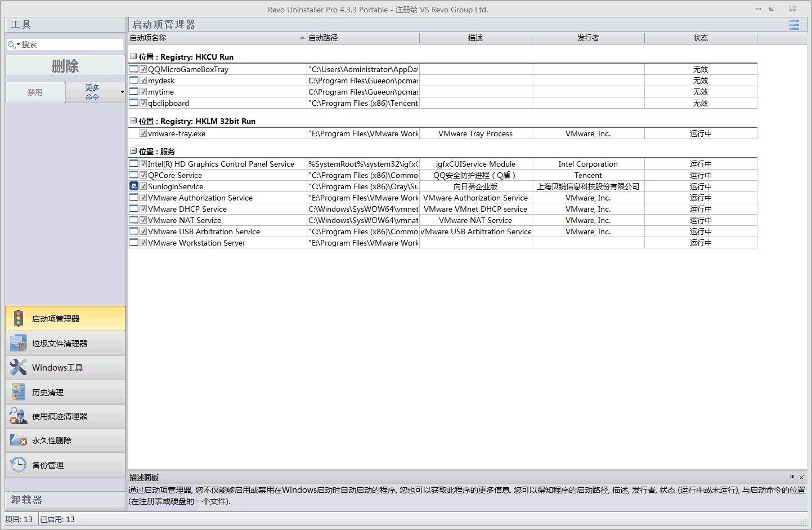
Task: Open the Backup Manager clock icon
Action: (19, 465)
